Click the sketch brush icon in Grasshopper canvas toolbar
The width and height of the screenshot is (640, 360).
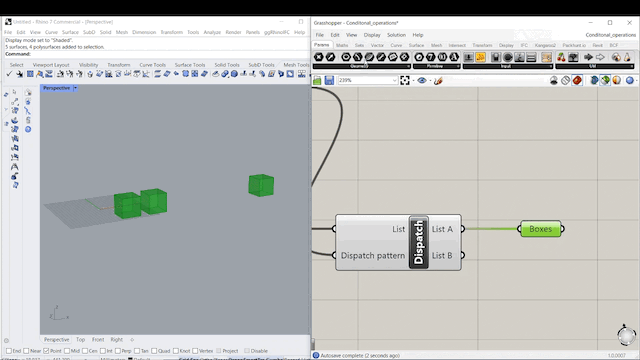coord(438,80)
